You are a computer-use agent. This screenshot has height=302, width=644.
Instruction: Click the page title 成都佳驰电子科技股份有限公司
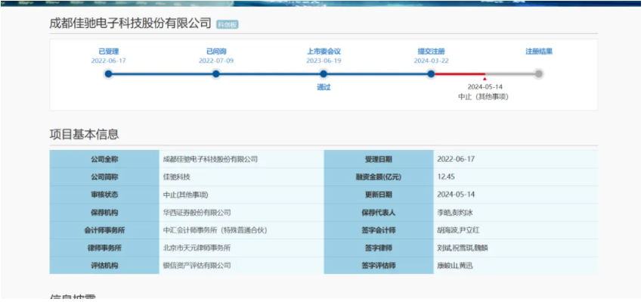click(x=130, y=23)
